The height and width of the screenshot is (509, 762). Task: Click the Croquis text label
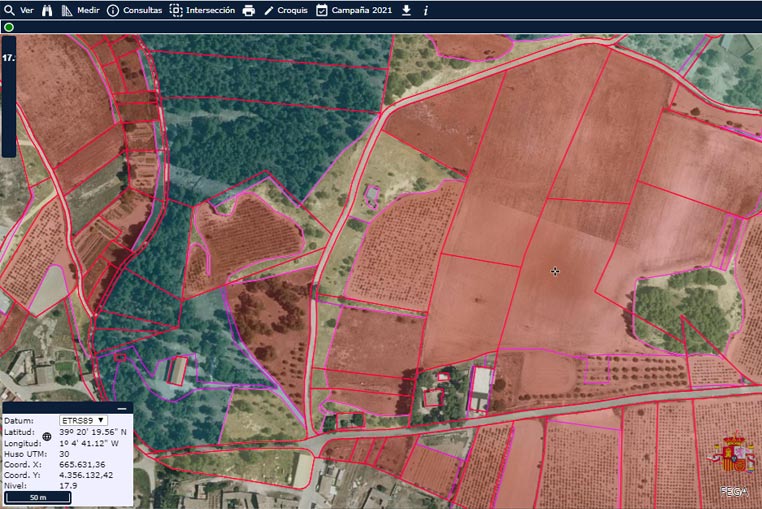coord(292,10)
